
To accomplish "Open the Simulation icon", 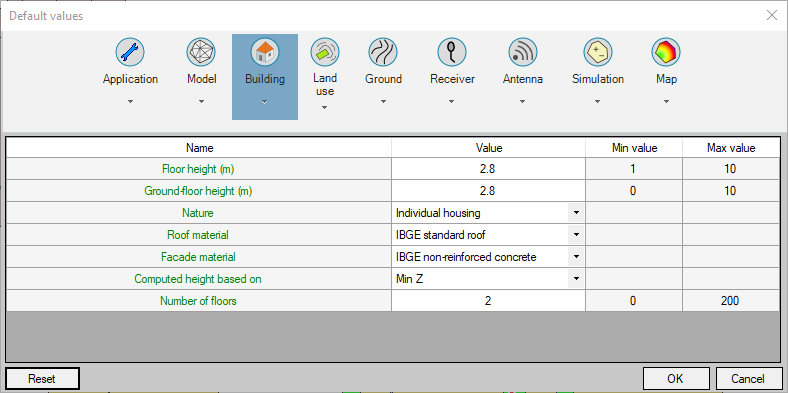I will pos(598,52).
